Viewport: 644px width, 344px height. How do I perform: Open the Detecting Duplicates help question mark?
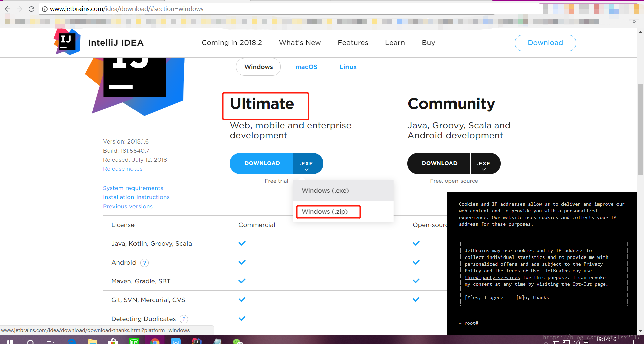click(x=184, y=319)
